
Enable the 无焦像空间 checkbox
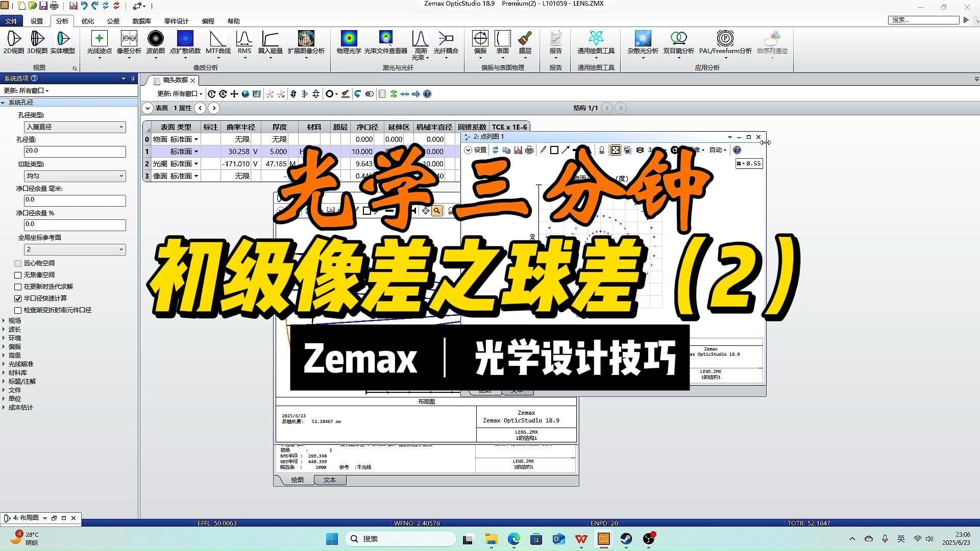click(x=18, y=274)
